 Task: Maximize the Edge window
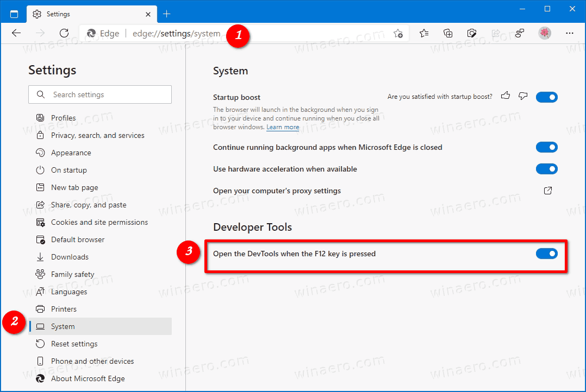tap(547, 9)
